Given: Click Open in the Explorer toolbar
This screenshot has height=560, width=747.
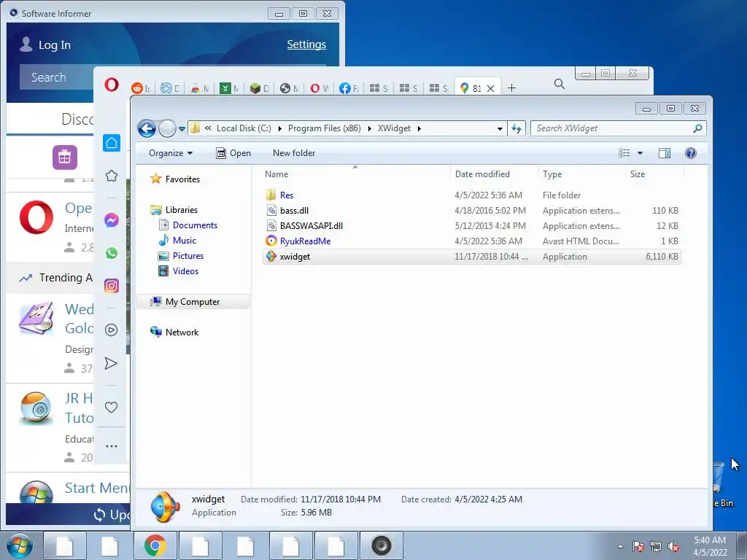Looking at the screenshot, I should pyautogui.click(x=233, y=153).
